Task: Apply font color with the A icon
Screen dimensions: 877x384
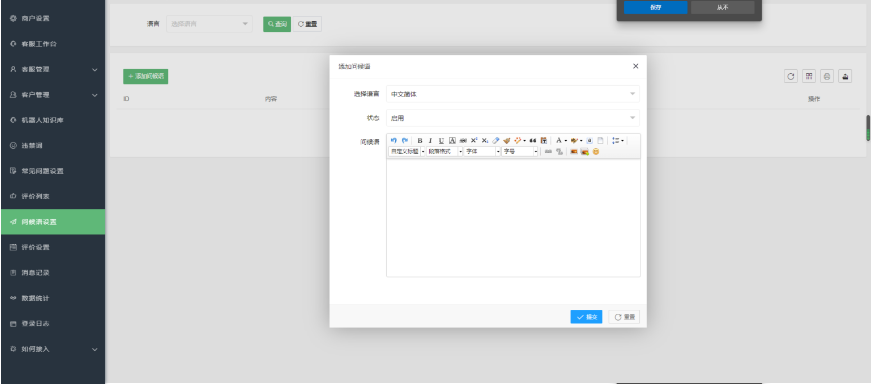Action: point(559,140)
